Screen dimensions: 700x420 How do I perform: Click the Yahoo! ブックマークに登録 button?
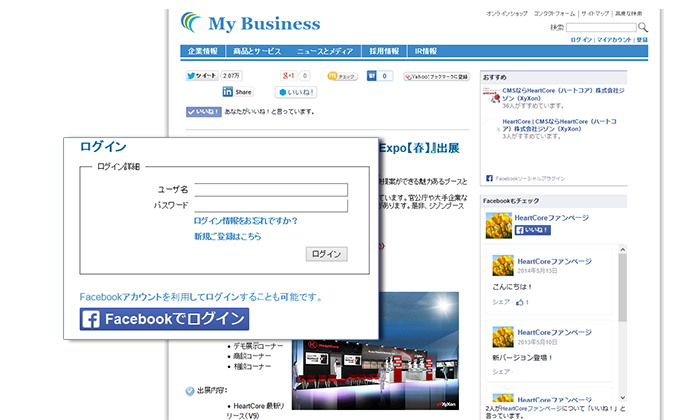436,77
